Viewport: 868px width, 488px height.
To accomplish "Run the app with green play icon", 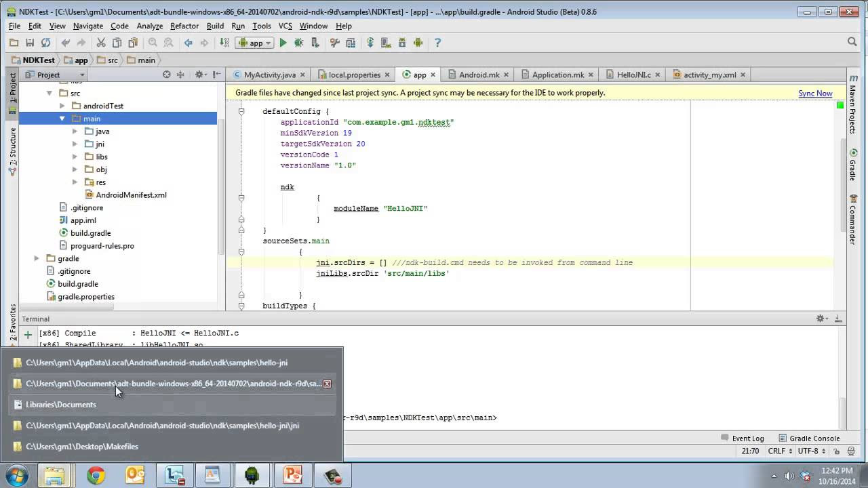I will (283, 43).
